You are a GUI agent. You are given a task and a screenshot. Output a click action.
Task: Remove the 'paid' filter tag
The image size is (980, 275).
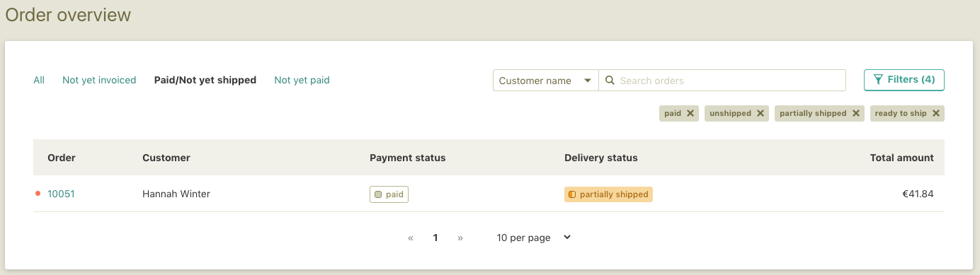690,113
